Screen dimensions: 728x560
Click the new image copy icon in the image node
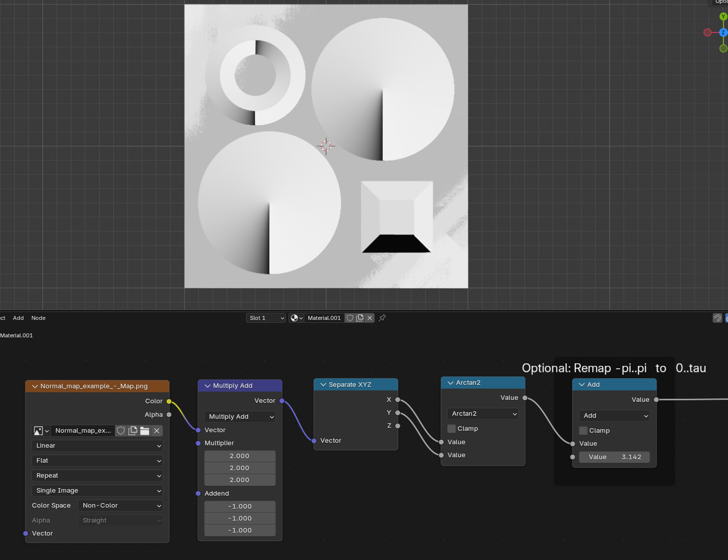tap(133, 431)
